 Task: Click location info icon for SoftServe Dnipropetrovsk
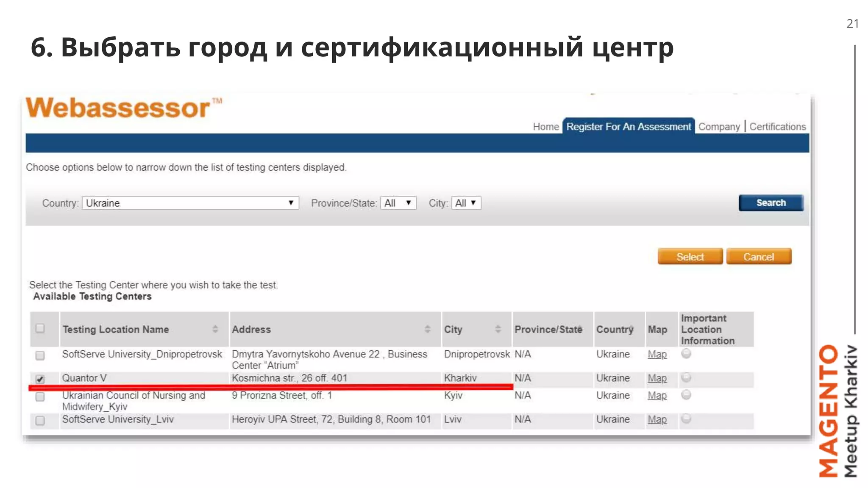[686, 353]
